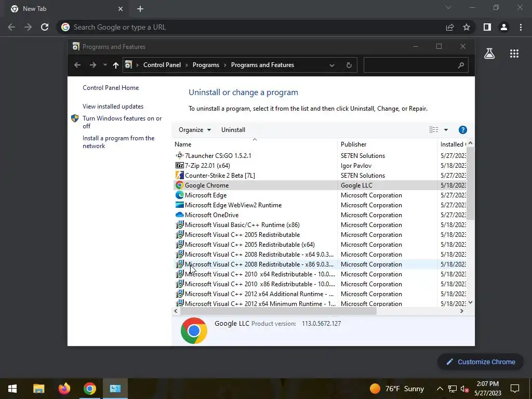
Task: Open Install a program from the network
Action: [118, 142]
